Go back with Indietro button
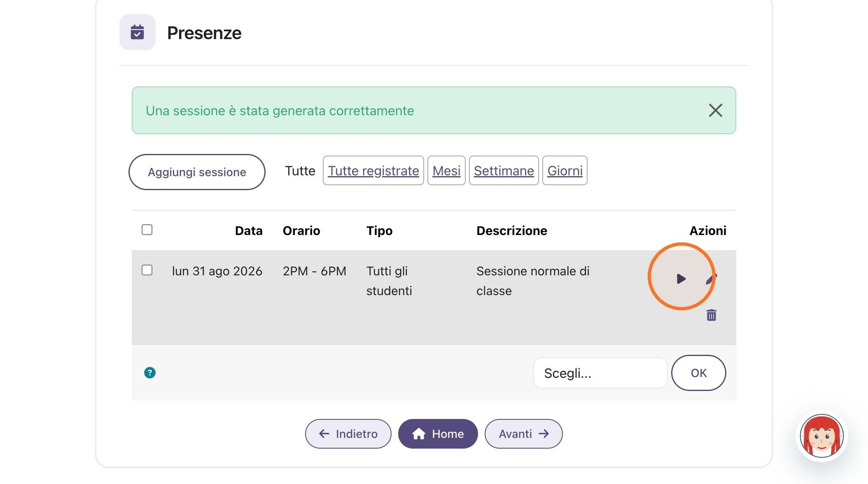This screenshot has height=484, width=868. click(348, 434)
